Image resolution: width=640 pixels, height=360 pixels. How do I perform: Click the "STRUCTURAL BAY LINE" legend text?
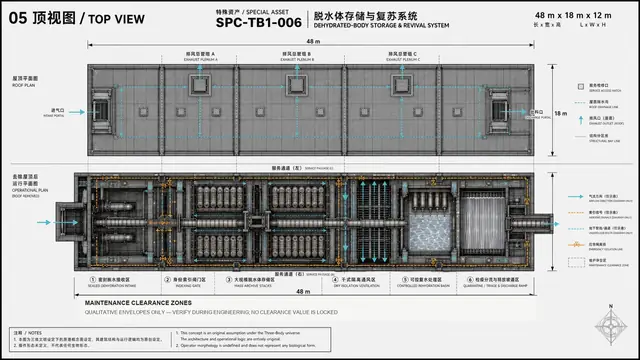tap(604, 141)
